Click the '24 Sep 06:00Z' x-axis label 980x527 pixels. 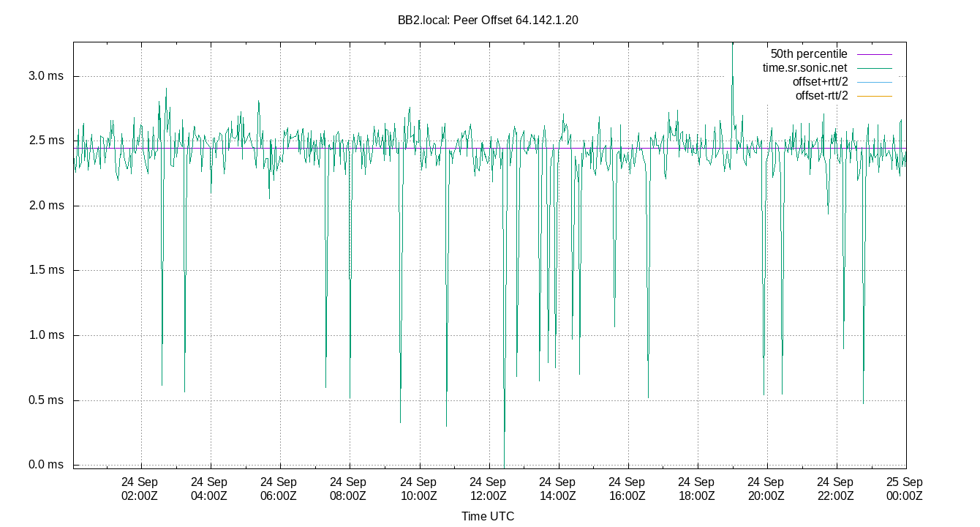279,489
